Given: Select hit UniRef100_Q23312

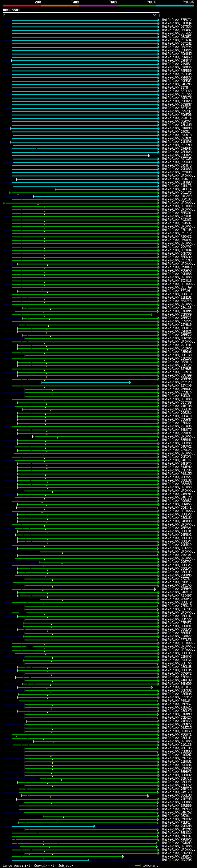Looking at the screenshot, I should pyautogui.click(x=176, y=697).
